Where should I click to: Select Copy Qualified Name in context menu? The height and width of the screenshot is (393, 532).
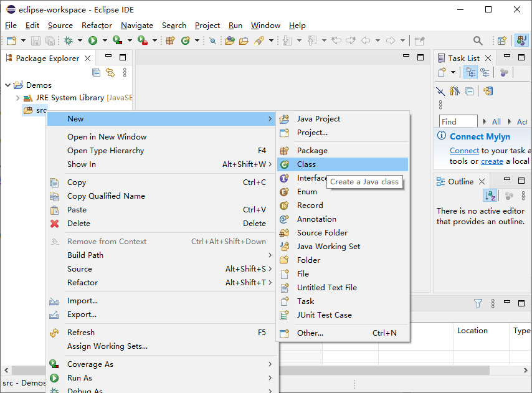pos(161,196)
